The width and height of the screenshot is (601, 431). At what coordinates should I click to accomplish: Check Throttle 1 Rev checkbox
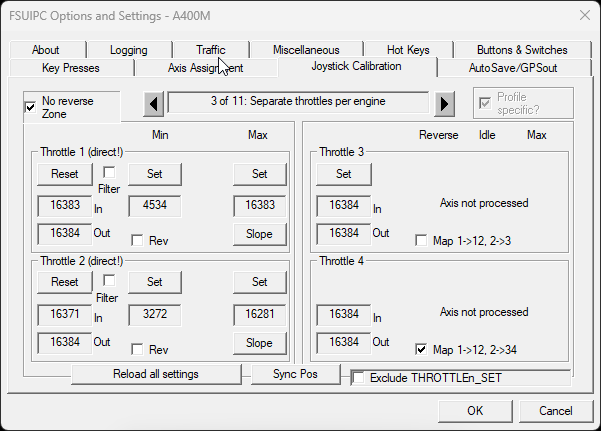click(137, 240)
